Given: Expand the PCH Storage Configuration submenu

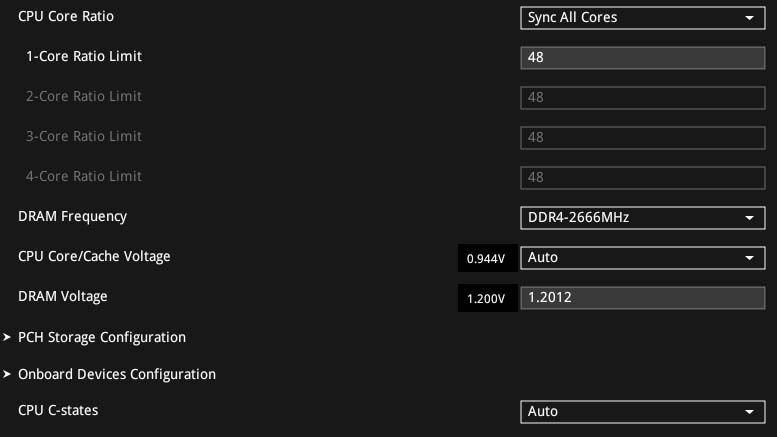Looking at the screenshot, I should coord(102,338).
